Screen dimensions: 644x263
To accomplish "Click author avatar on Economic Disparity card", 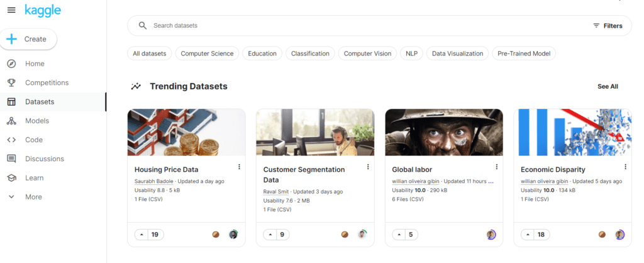I will pos(619,235).
